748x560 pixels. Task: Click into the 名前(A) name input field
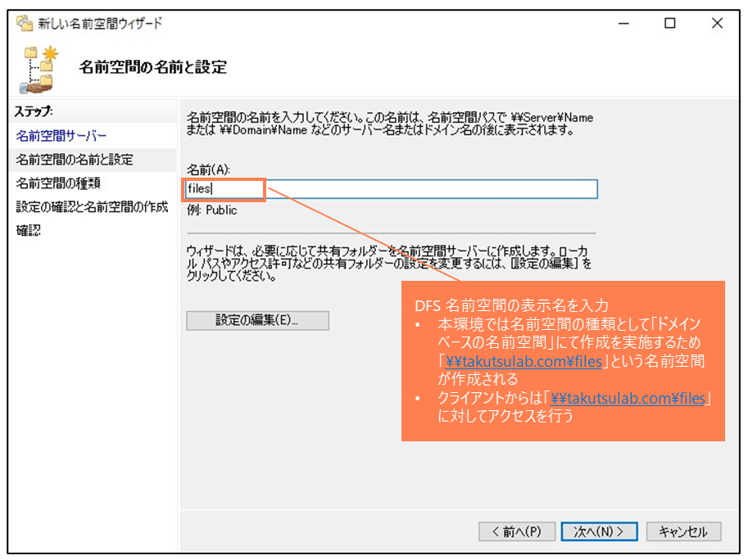(391, 189)
